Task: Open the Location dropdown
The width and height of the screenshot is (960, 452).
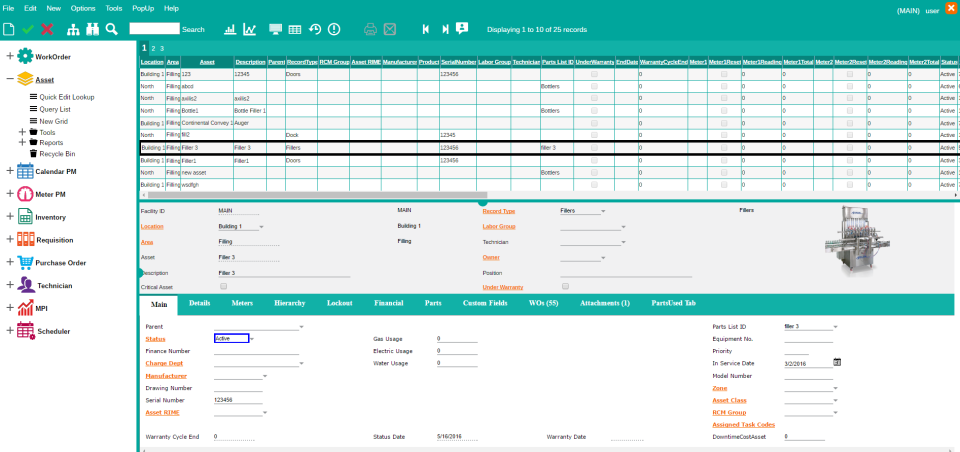Action: [x=261, y=227]
